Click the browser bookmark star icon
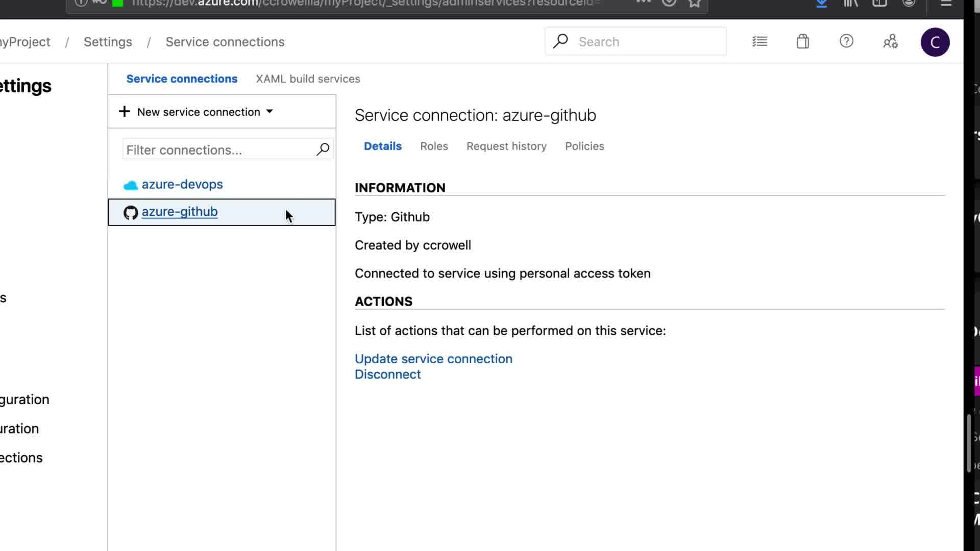 pyautogui.click(x=694, y=3)
